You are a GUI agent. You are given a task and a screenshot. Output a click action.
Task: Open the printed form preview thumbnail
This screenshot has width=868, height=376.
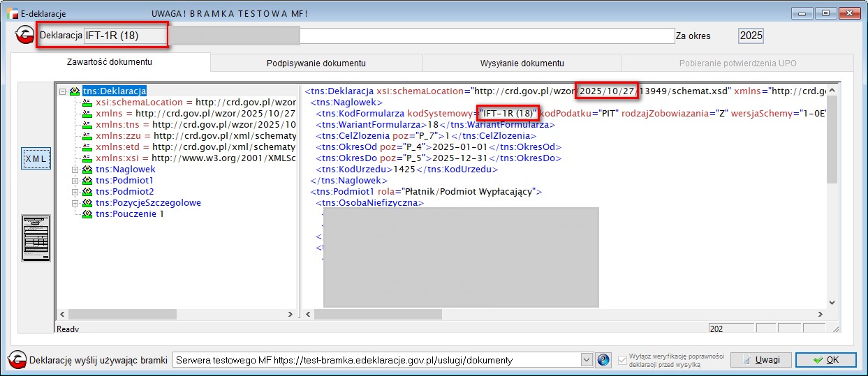tap(36, 237)
